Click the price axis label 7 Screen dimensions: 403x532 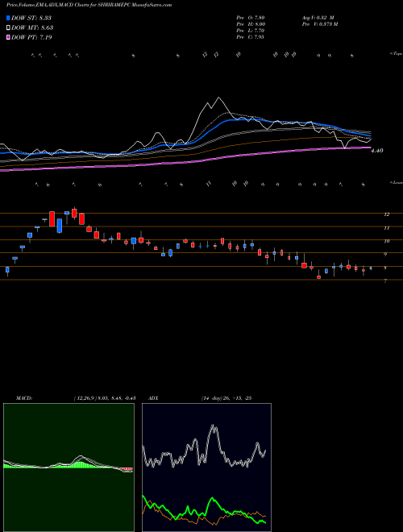click(385, 281)
